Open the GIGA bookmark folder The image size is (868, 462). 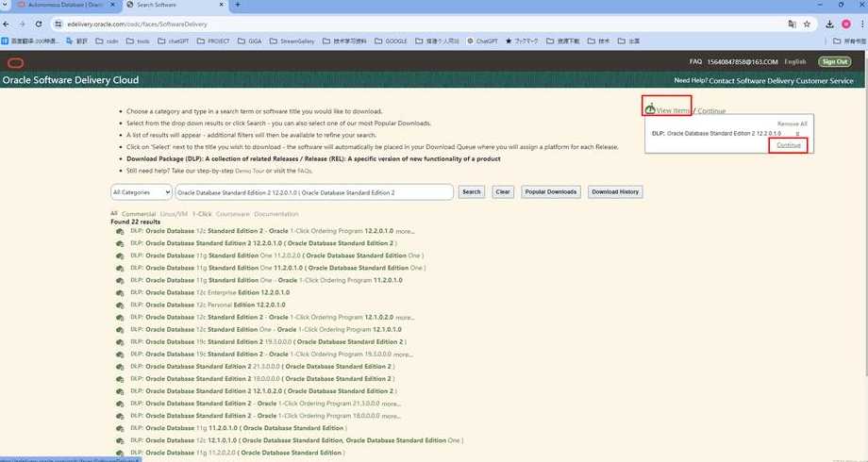(250, 41)
